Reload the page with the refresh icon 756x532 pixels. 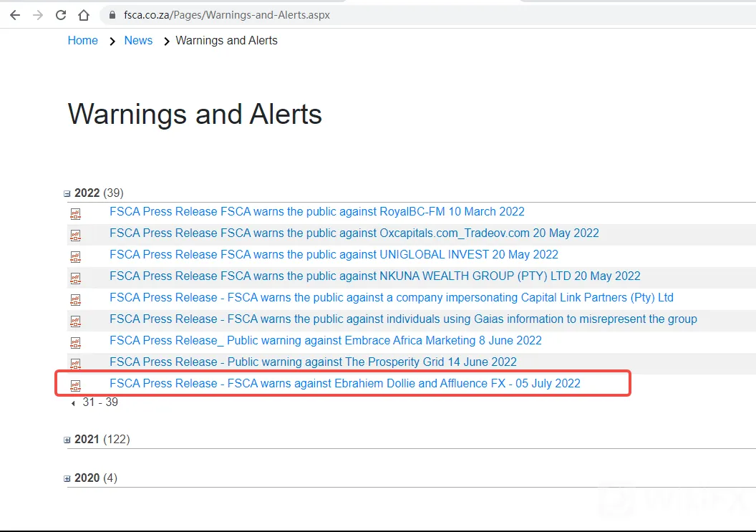coord(61,15)
